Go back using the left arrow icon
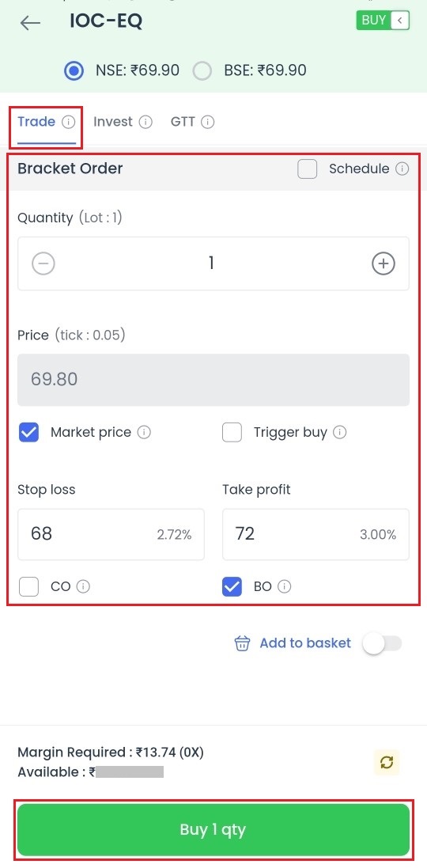The width and height of the screenshot is (427, 868). tap(30, 22)
